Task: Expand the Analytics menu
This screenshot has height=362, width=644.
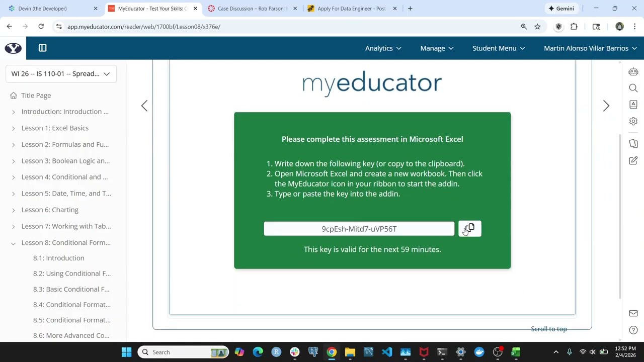Action: coord(383,48)
